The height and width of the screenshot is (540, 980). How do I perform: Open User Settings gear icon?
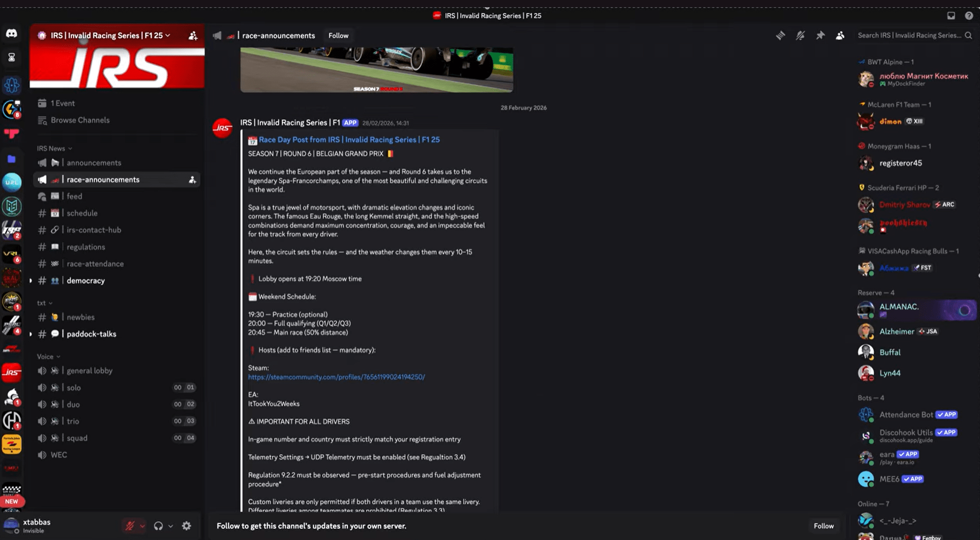[186, 526]
